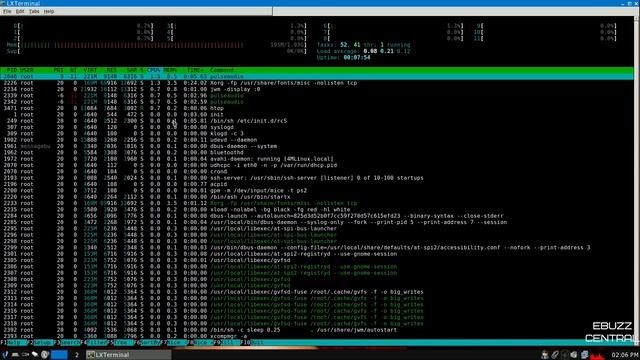Open the start menu icon in the taskbar
The image size is (640, 360).
click(6, 355)
